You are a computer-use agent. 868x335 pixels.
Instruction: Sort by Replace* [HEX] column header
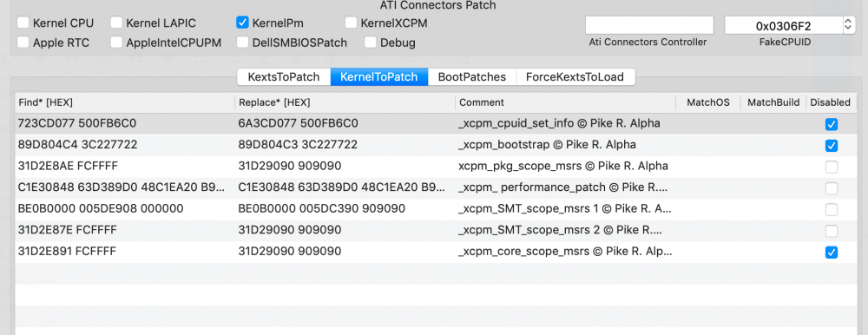[x=345, y=102]
